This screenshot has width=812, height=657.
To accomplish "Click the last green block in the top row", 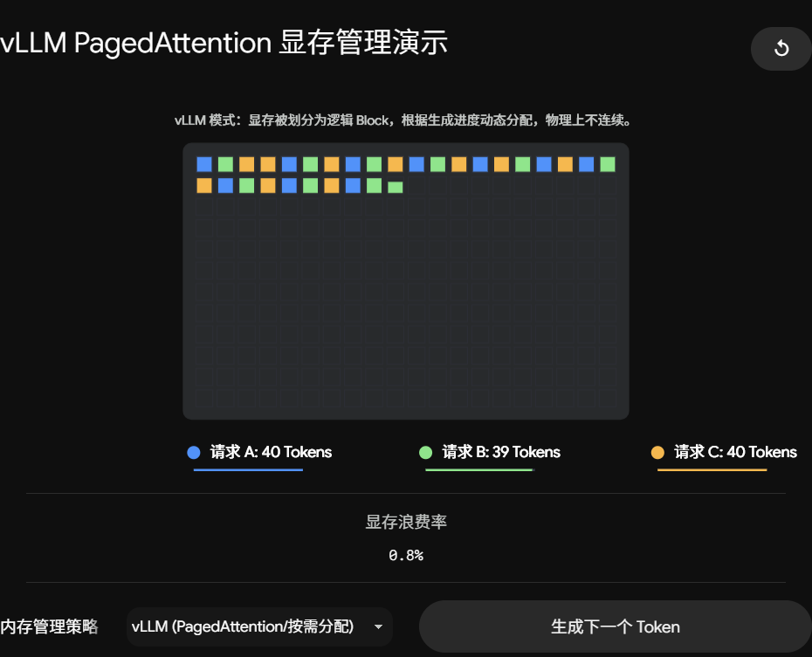I will [x=608, y=164].
